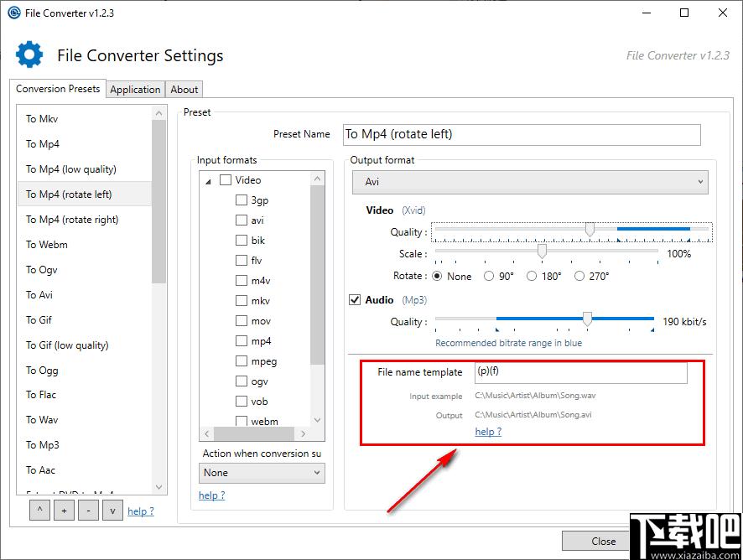Check the ogv input format
The width and height of the screenshot is (743, 560).
point(242,381)
